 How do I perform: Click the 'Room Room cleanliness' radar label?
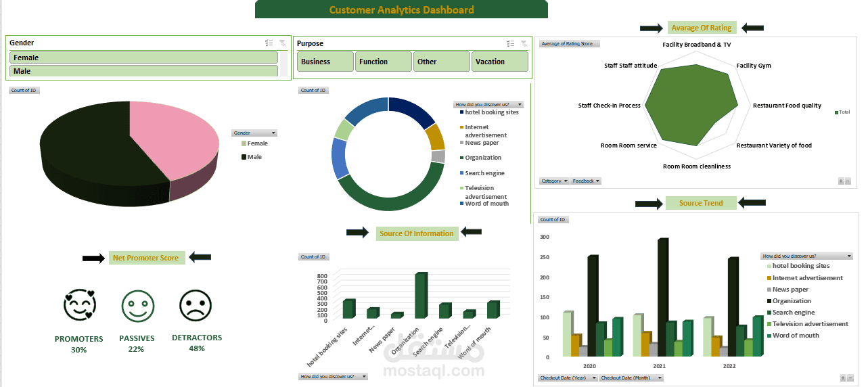coord(696,166)
